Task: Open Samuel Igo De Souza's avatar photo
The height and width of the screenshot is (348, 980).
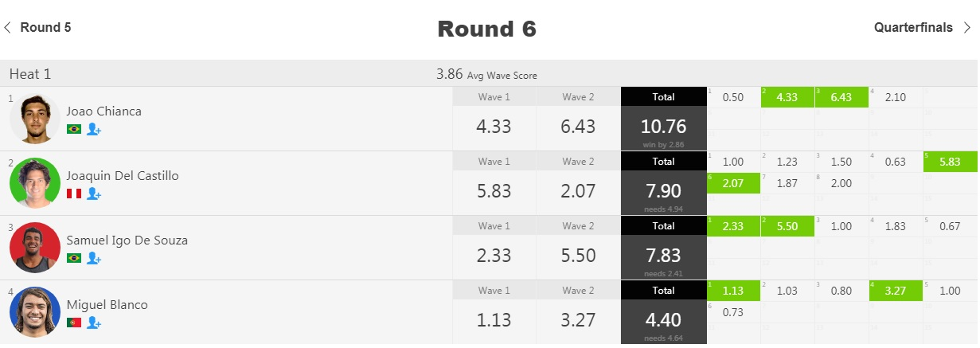Action: coord(35,248)
